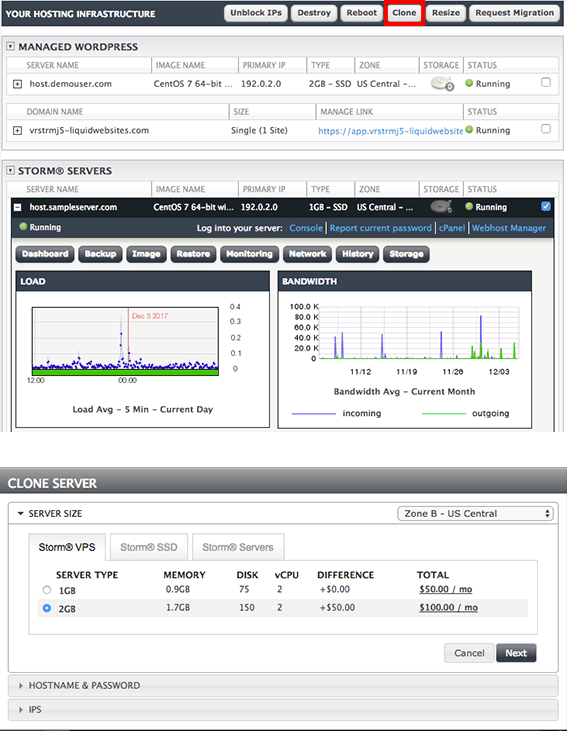Collapse the host.sampleserver.com row details
This screenshot has height=735, width=574.
tap(17, 207)
